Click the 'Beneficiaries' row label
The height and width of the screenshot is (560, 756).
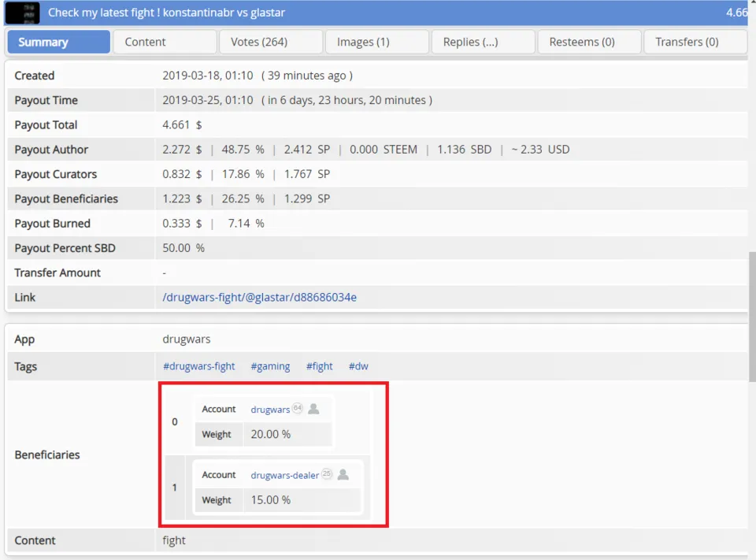tap(47, 454)
